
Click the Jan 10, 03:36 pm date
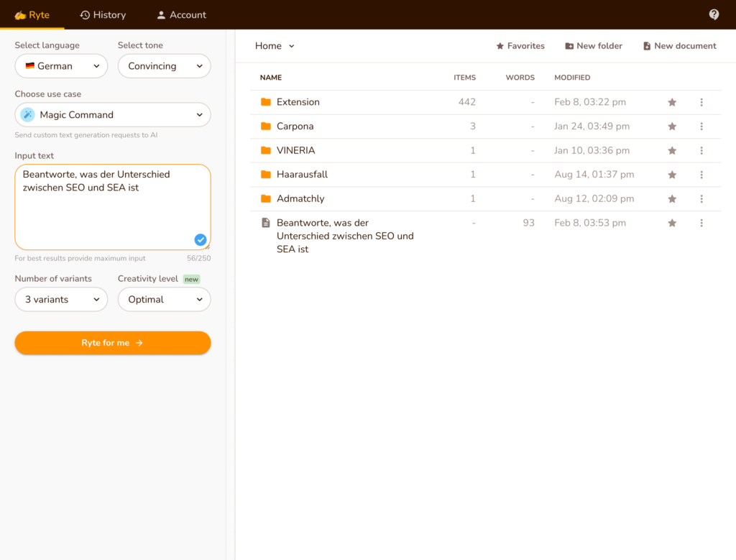[x=592, y=151]
